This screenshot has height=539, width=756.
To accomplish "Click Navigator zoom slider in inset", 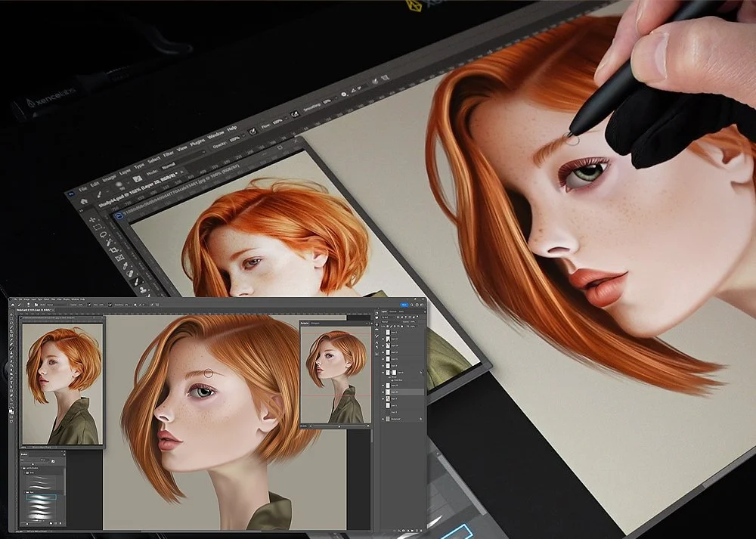I will [x=339, y=426].
